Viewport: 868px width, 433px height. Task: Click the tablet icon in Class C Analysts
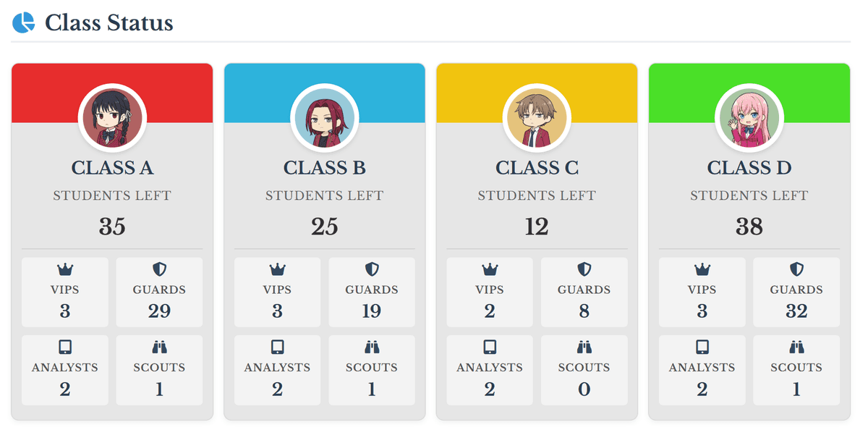click(490, 348)
